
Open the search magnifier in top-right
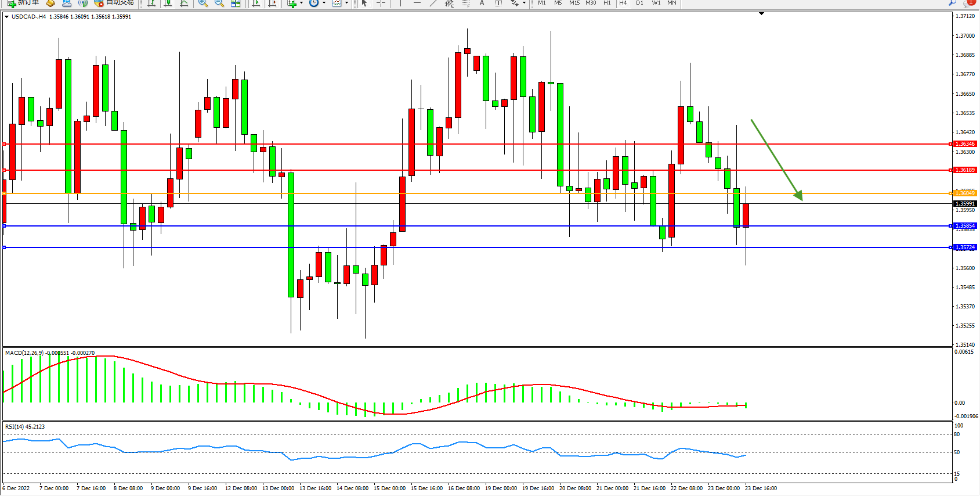(952, 3)
